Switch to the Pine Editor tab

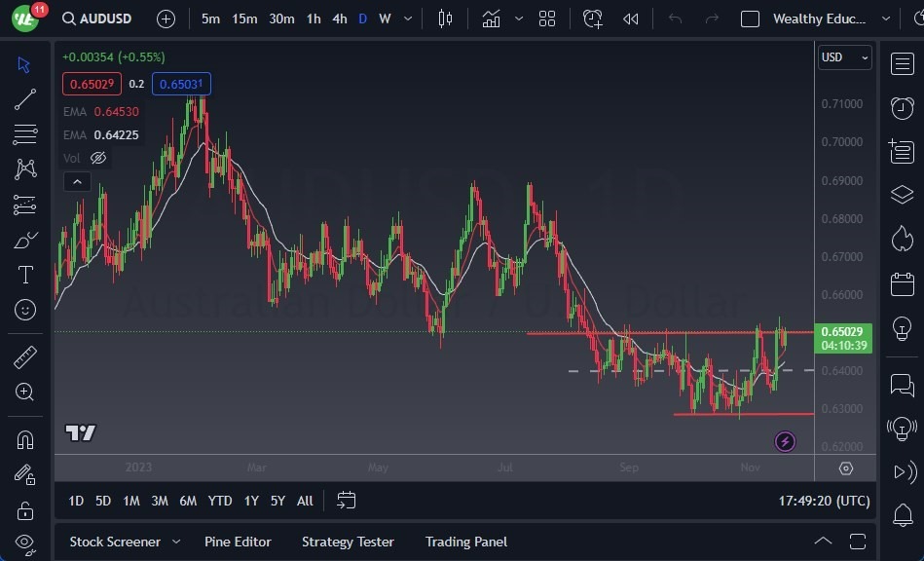(x=238, y=542)
